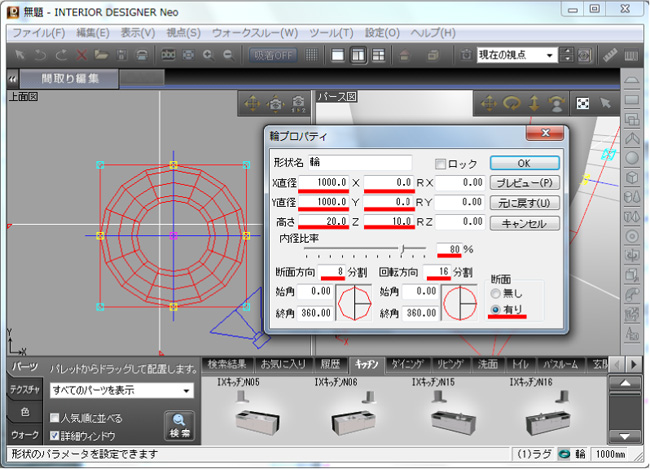Click the camera icon in top view toolbar
This screenshot has width=650, height=469.
(273, 103)
